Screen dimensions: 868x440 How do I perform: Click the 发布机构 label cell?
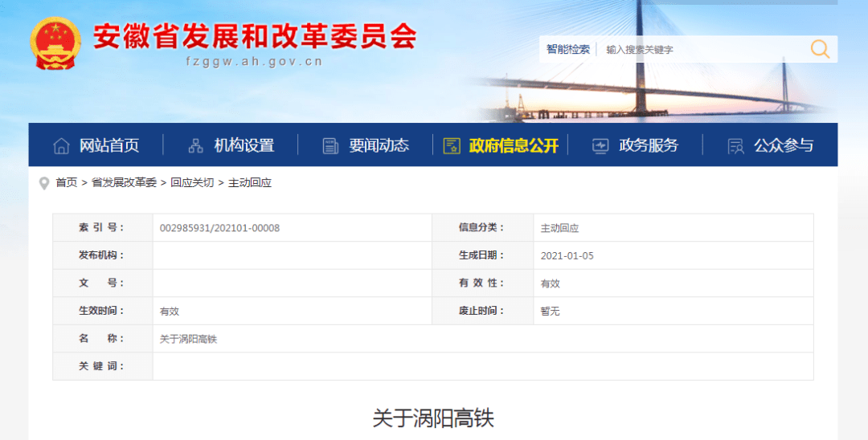(102, 255)
